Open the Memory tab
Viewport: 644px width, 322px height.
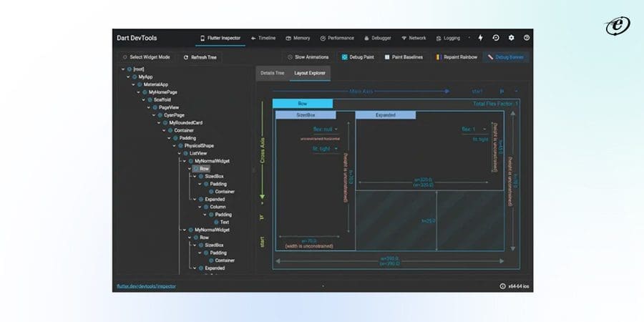tap(298, 38)
